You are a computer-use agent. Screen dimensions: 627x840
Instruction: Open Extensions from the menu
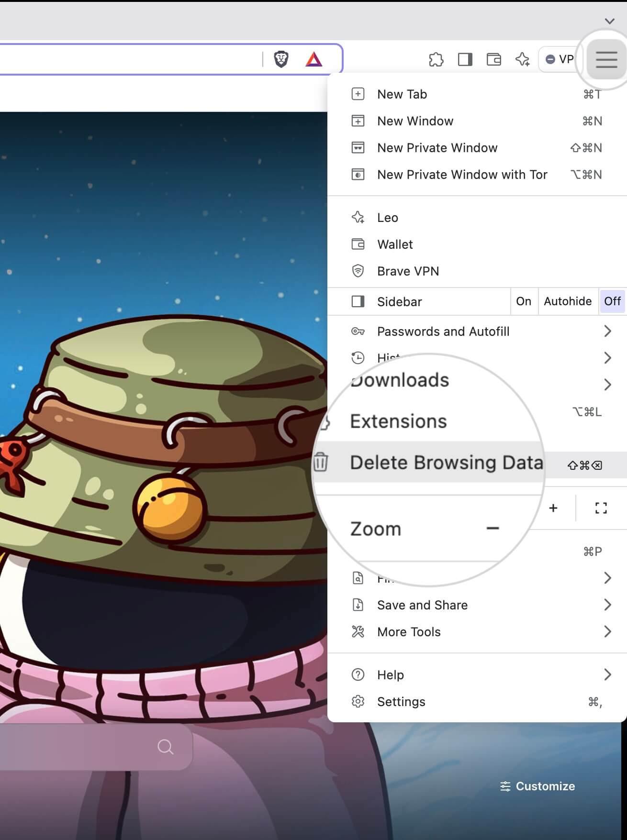click(398, 421)
